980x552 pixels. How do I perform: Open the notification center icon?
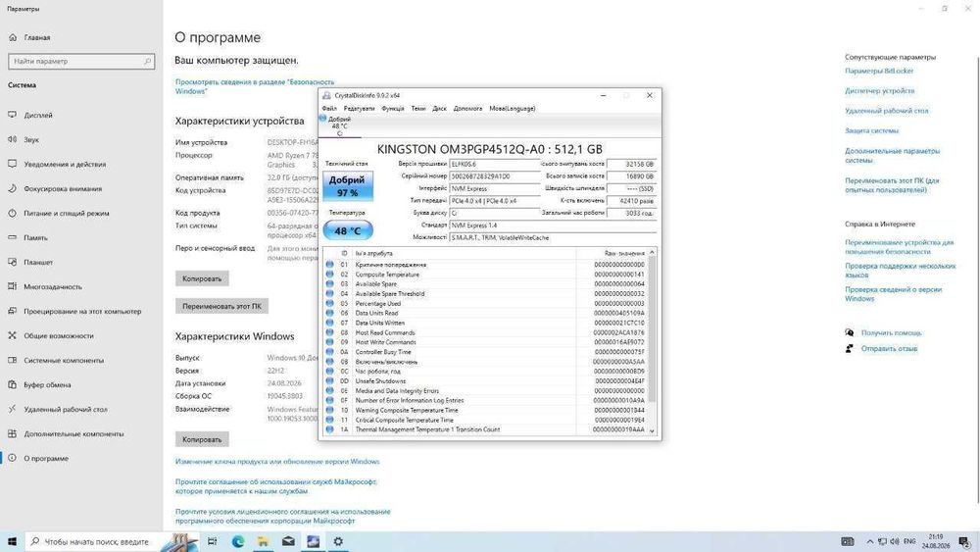(x=963, y=541)
